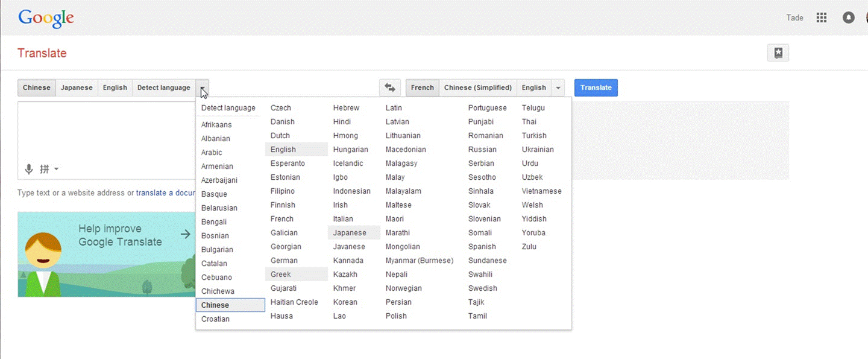The height and width of the screenshot is (359, 868).
Task: Choose Vietnamese from language list
Action: pos(542,191)
